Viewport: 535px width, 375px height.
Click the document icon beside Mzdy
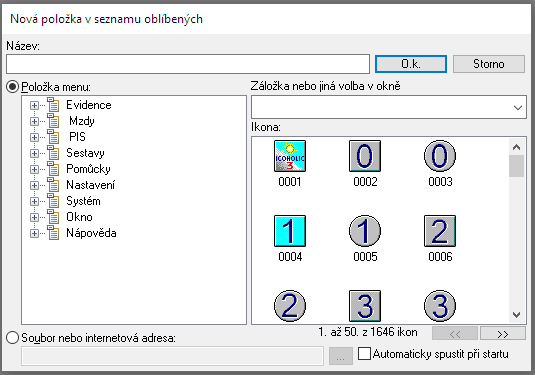tap(53, 120)
